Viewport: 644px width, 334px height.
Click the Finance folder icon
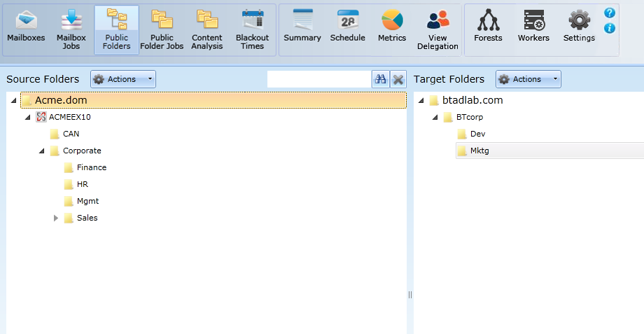(69, 167)
